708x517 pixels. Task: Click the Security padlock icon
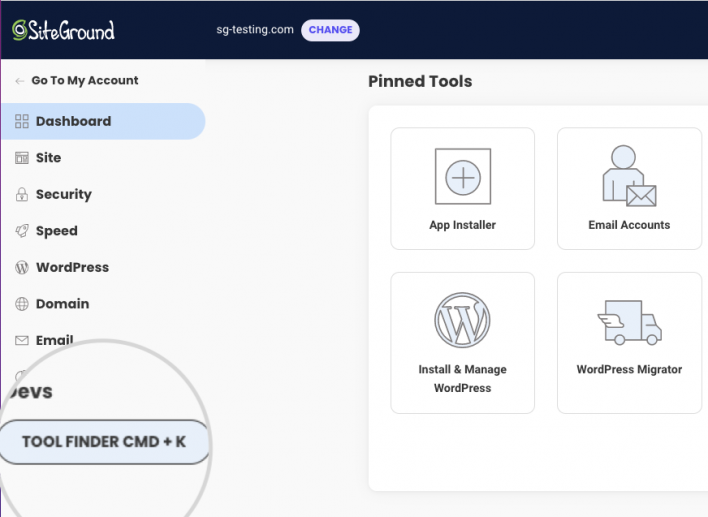tap(22, 194)
